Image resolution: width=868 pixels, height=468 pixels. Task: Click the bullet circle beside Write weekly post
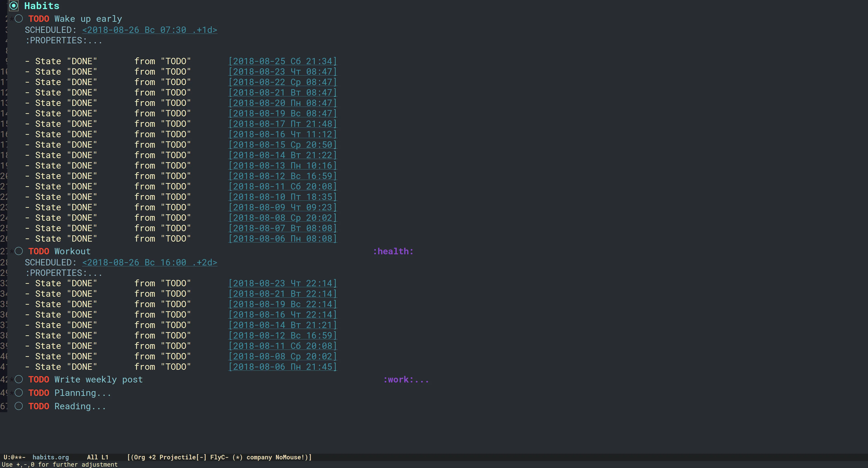coord(19,379)
